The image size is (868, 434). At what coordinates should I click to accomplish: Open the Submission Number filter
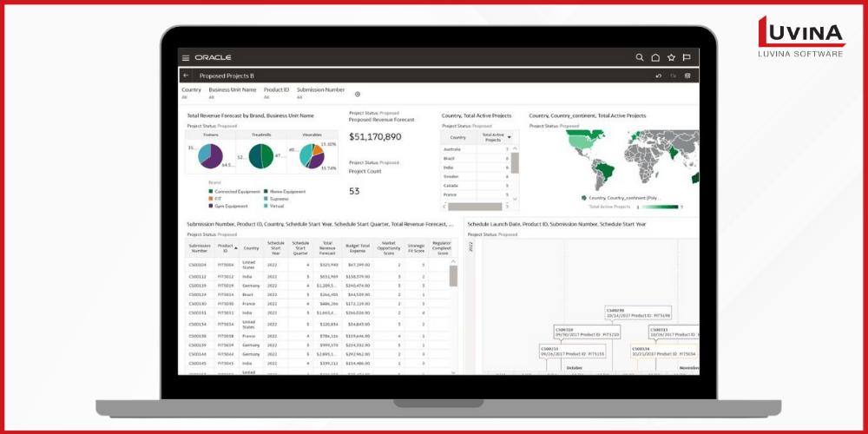320,93
